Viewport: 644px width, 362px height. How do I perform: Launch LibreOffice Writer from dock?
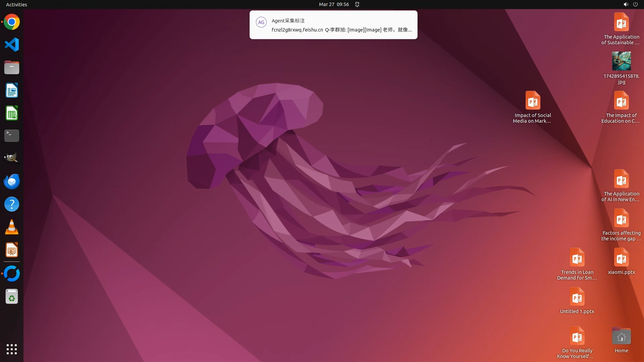[12, 90]
